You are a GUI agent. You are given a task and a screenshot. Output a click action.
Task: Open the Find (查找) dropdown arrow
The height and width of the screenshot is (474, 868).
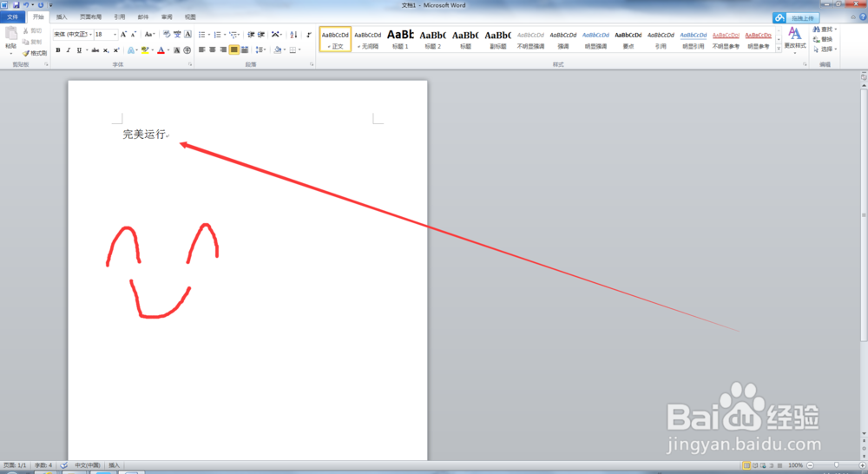[x=835, y=30]
